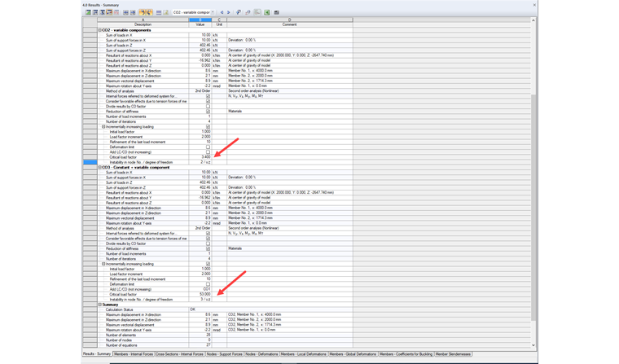
Task: Enable CO3 'Deformation limit' checkbox
Action: [208, 284]
